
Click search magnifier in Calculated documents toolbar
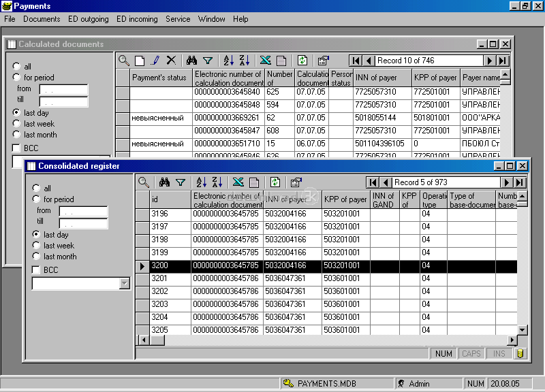tap(124, 61)
